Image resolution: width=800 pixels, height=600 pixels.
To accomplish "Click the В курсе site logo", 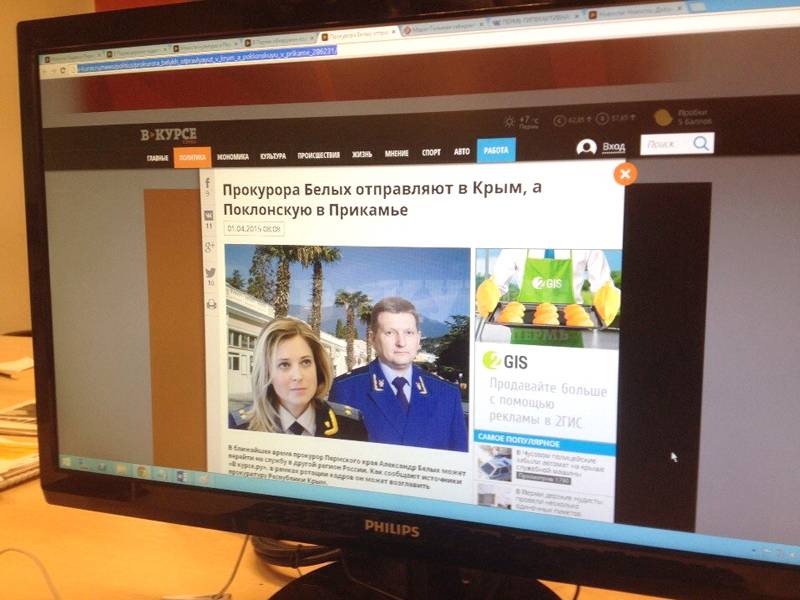I will tap(169, 135).
